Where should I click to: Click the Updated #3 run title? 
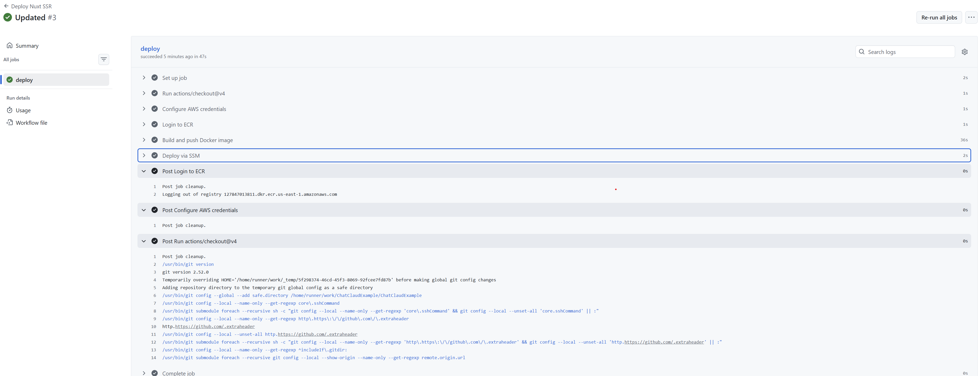click(36, 17)
